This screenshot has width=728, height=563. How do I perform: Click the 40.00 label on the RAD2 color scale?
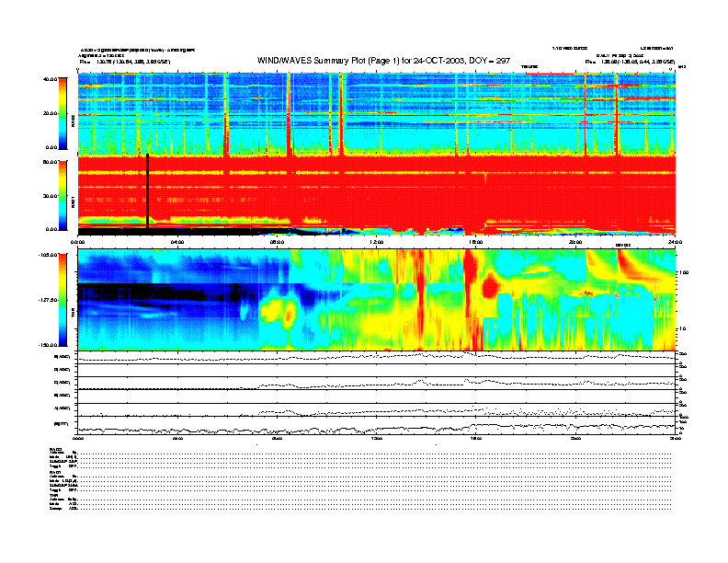point(50,79)
